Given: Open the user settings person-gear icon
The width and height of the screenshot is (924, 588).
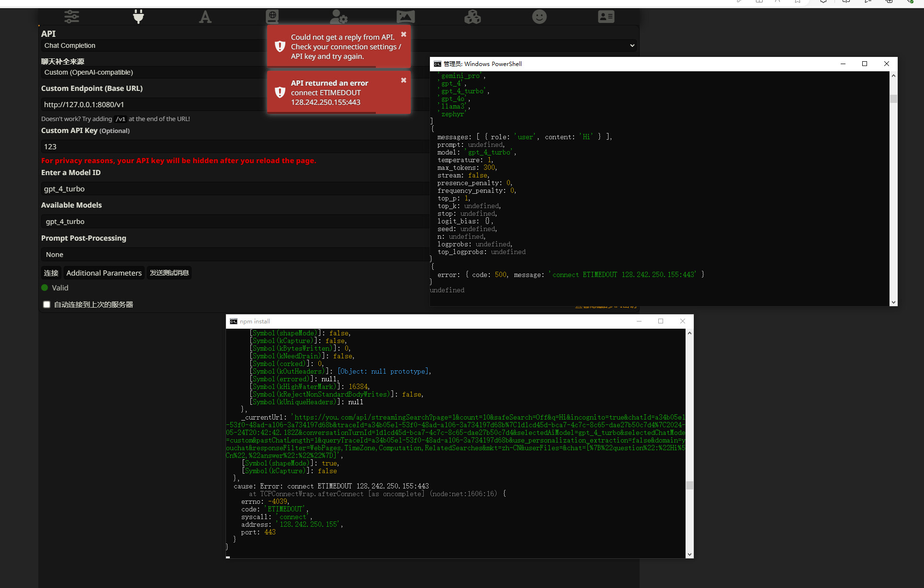Looking at the screenshot, I should (x=338, y=17).
